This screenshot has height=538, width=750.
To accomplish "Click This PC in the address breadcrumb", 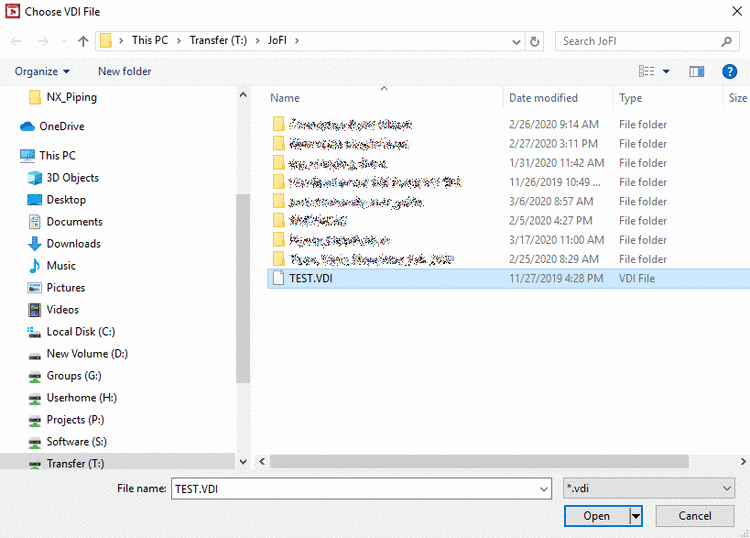I will pyautogui.click(x=150, y=41).
